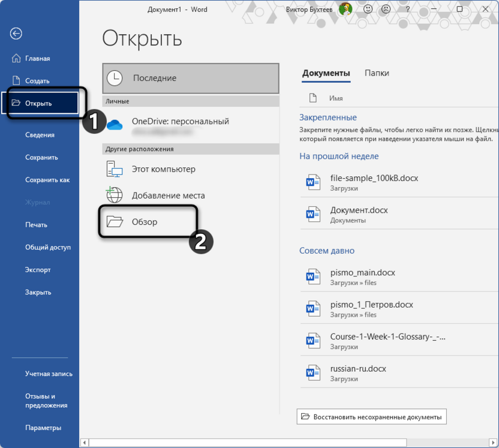
Task: Click Word icon of russian-ru.docx
Action: click(313, 372)
